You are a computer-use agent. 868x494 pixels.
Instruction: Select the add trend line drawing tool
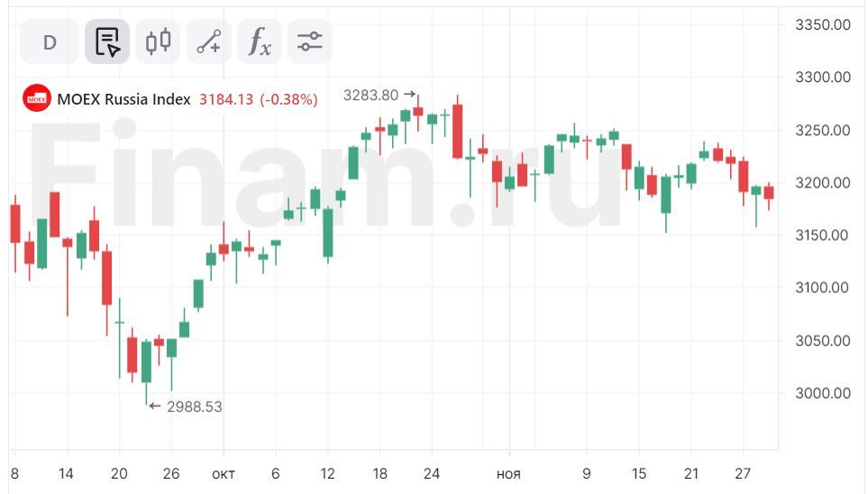(208, 42)
